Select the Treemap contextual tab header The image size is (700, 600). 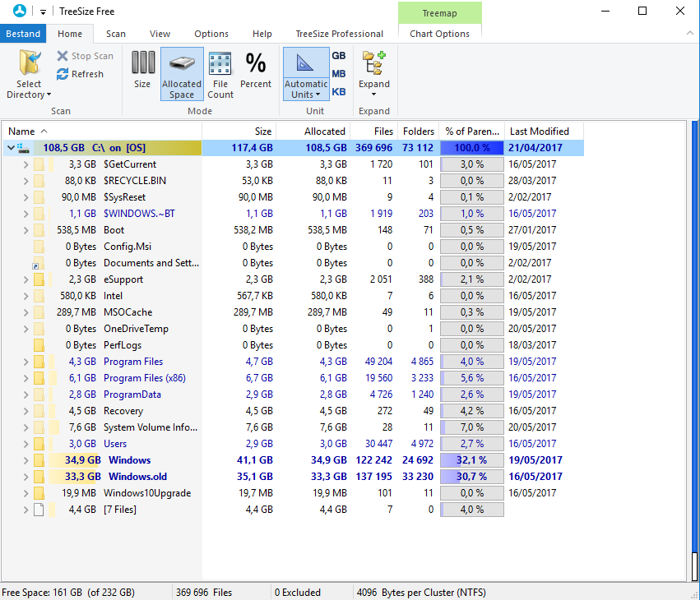[x=440, y=13]
